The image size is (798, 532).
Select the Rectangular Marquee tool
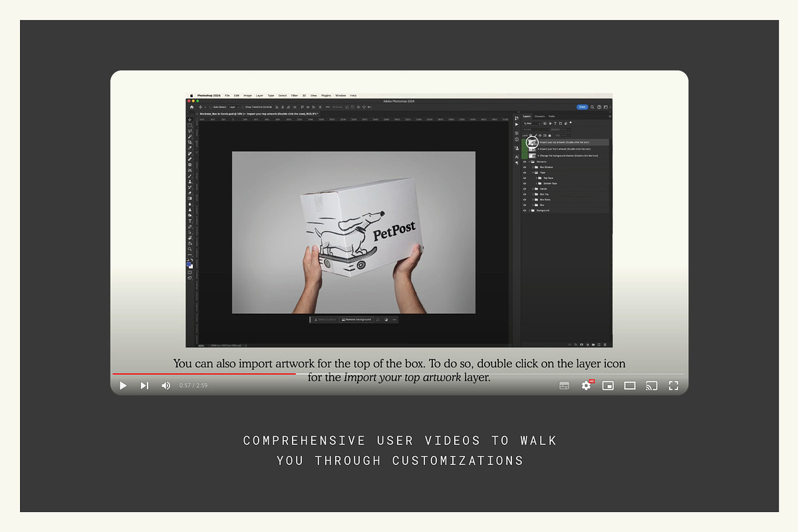coord(190,125)
